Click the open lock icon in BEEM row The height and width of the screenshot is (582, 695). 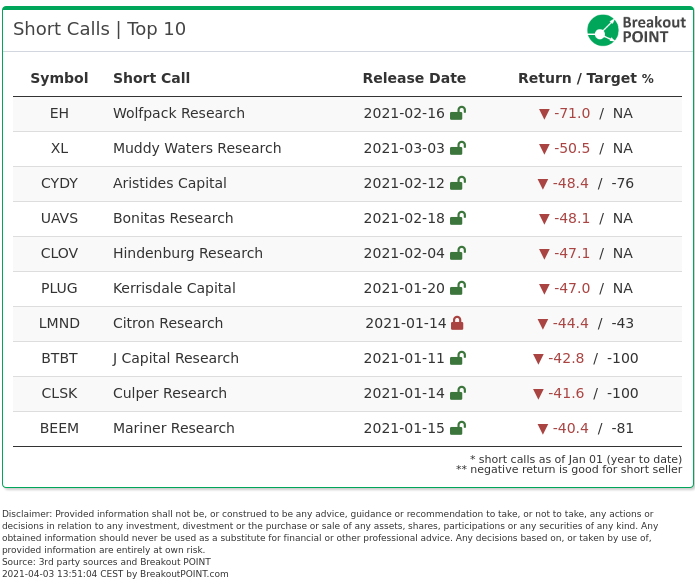[457, 428]
